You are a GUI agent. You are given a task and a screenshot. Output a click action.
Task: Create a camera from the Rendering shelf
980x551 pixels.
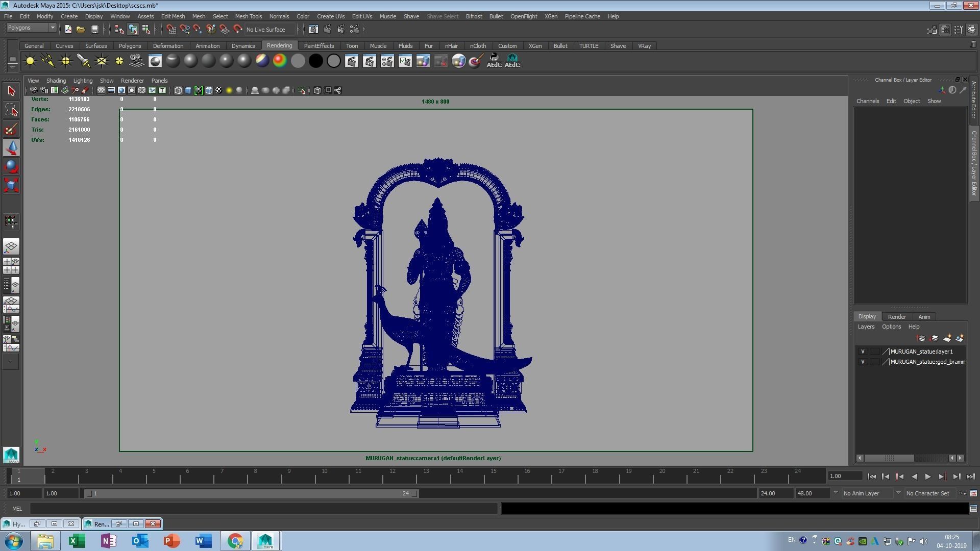(x=137, y=61)
